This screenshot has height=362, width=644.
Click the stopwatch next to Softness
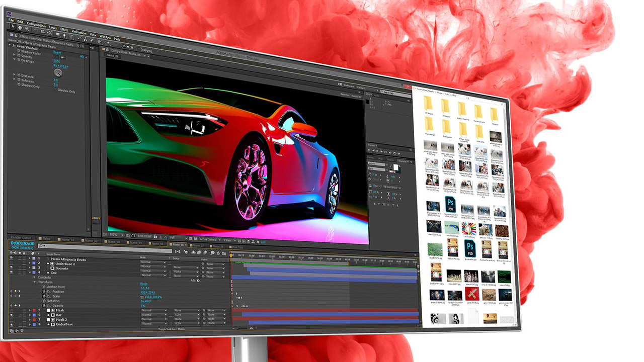coord(19,79)
